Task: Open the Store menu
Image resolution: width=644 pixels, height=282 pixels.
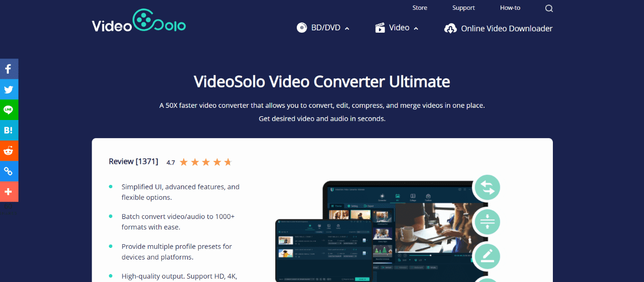Action: 420,7
